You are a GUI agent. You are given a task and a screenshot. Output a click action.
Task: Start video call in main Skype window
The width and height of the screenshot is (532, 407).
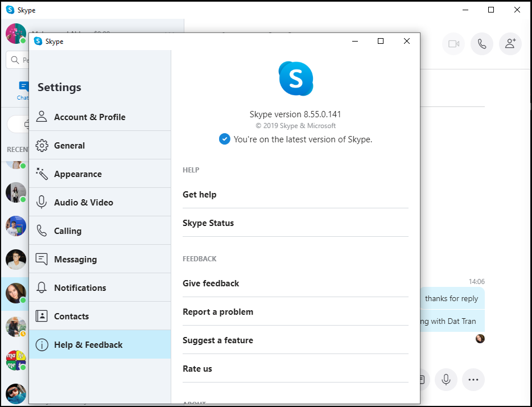[453, 44]
